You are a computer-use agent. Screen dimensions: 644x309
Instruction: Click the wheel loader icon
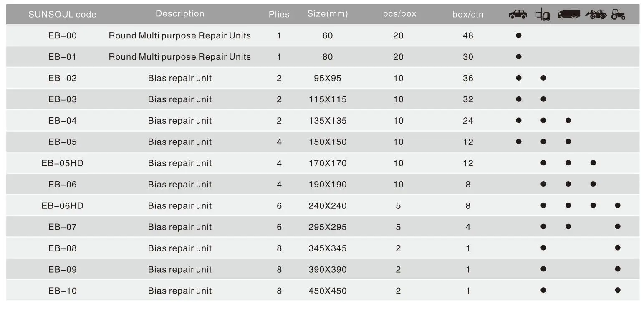(596, 15)
